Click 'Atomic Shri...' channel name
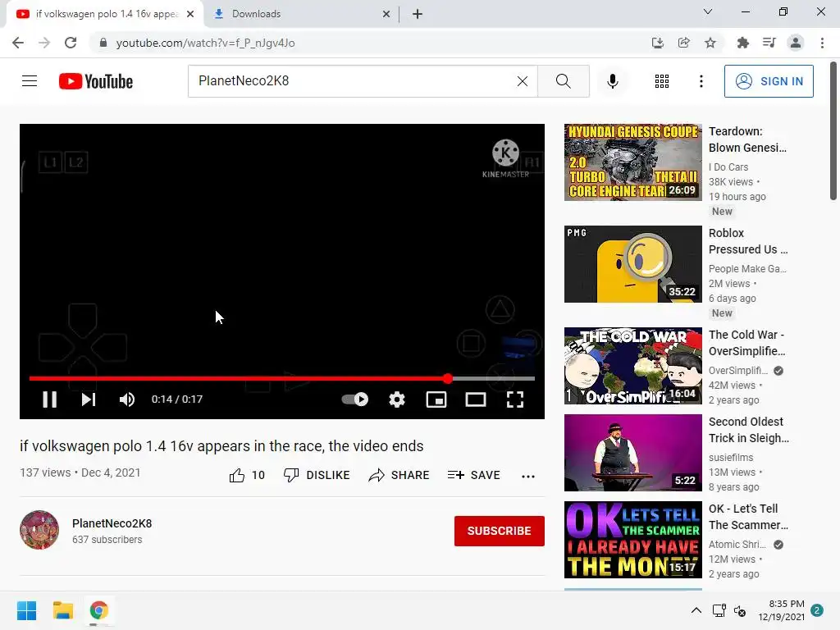Viewport: 840px width, 630px height. (x=737, y=545)
